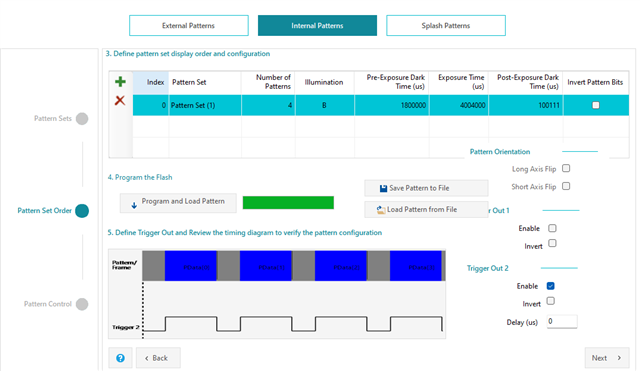
Task: Click the PData(3) block in timing diagram
Action: point(416,266)
